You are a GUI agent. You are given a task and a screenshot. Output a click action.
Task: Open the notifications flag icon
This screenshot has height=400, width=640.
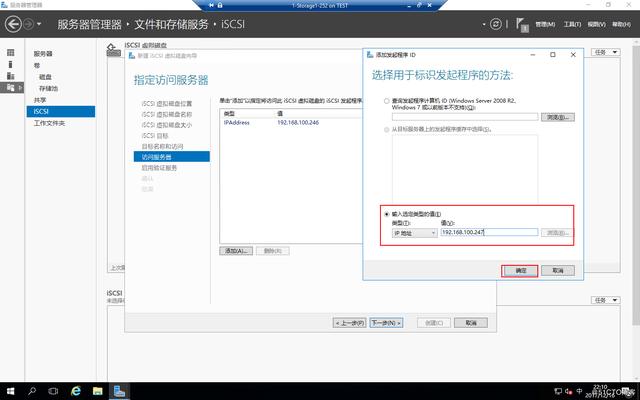(521, 24)
